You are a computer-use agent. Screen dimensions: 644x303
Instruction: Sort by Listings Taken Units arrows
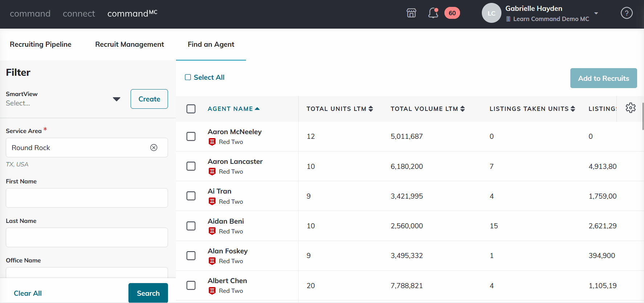click(x=573, y=109)
